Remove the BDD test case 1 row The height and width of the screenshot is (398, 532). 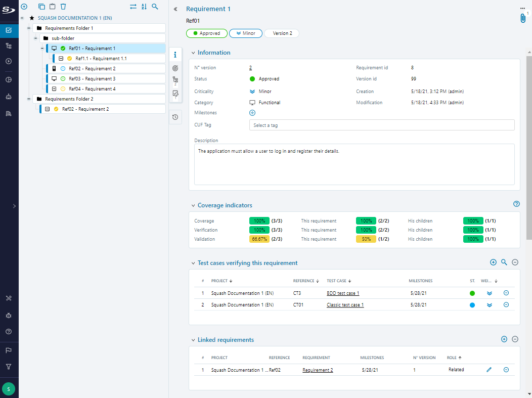(506, 293)
